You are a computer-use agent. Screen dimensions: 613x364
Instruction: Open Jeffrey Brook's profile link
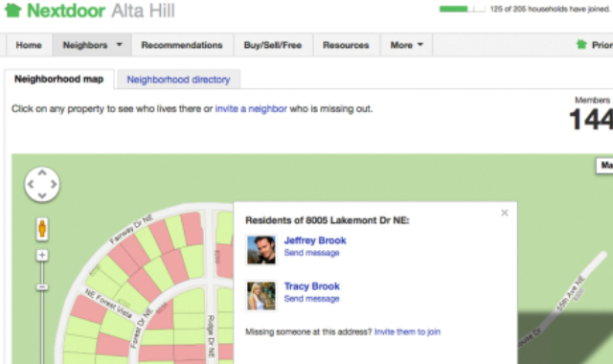pyautogui.click(x=315, y=240)
